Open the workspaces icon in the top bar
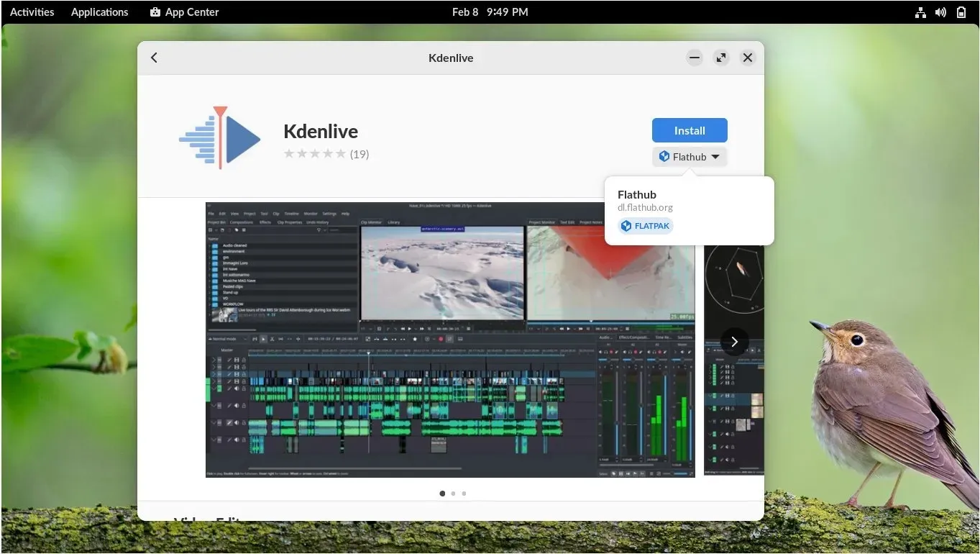Viewport: 980px width, 554px height. tap(921, 12)
